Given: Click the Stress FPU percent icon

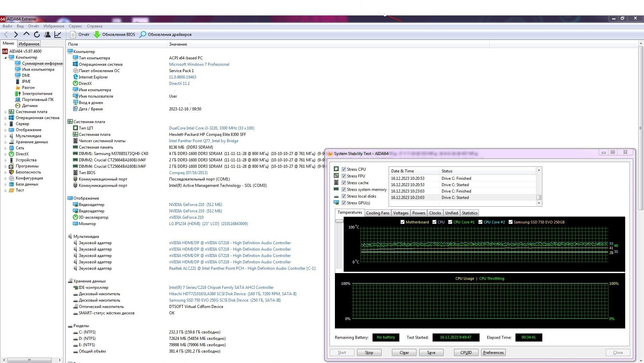Looking at the screenshot, I should tap(336, 176).
